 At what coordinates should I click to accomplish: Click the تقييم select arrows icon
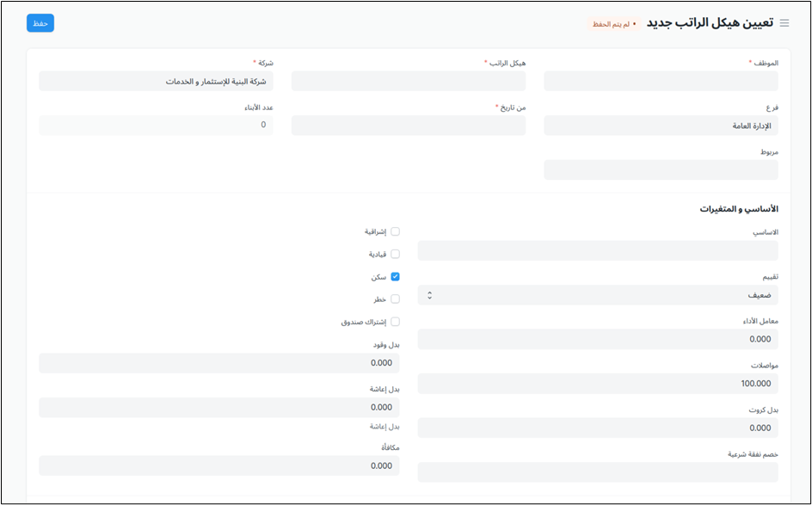tap(429, 295)
